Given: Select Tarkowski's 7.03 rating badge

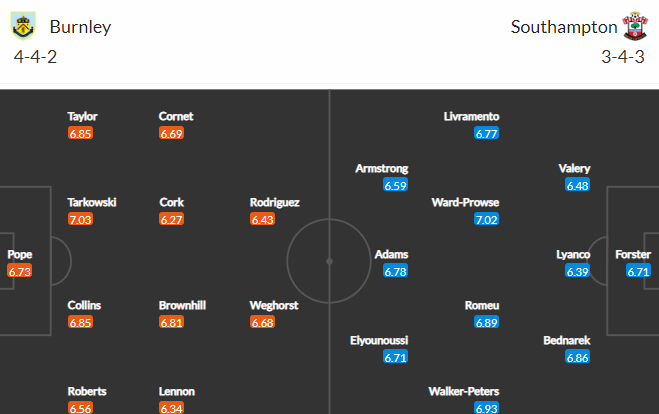Looking at the screenshot, I should [80, 219].
